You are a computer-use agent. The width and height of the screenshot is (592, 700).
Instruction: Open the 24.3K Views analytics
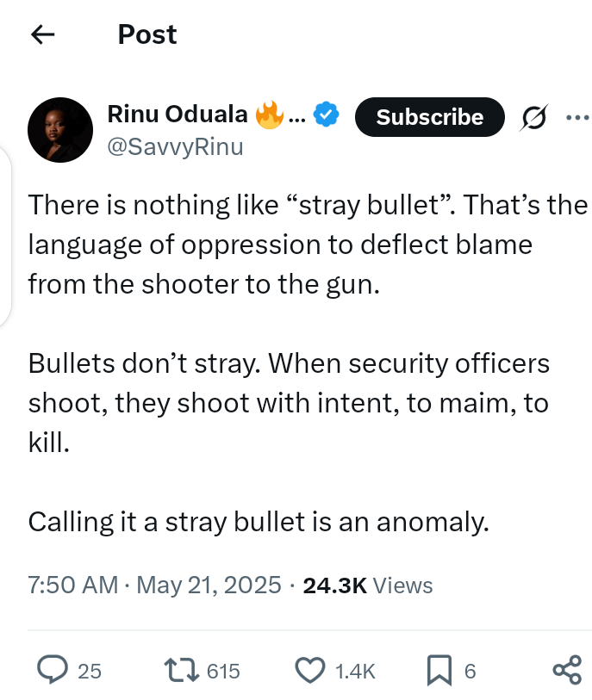(368, 585)
